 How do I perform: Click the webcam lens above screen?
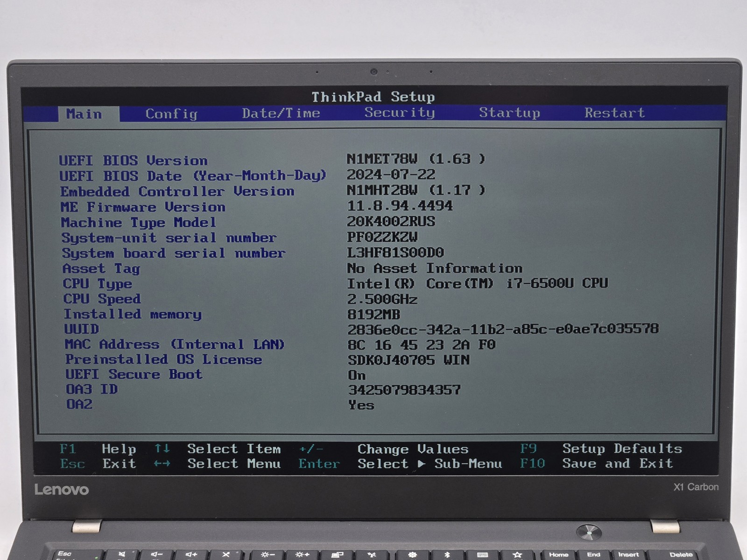click(374, 71)
